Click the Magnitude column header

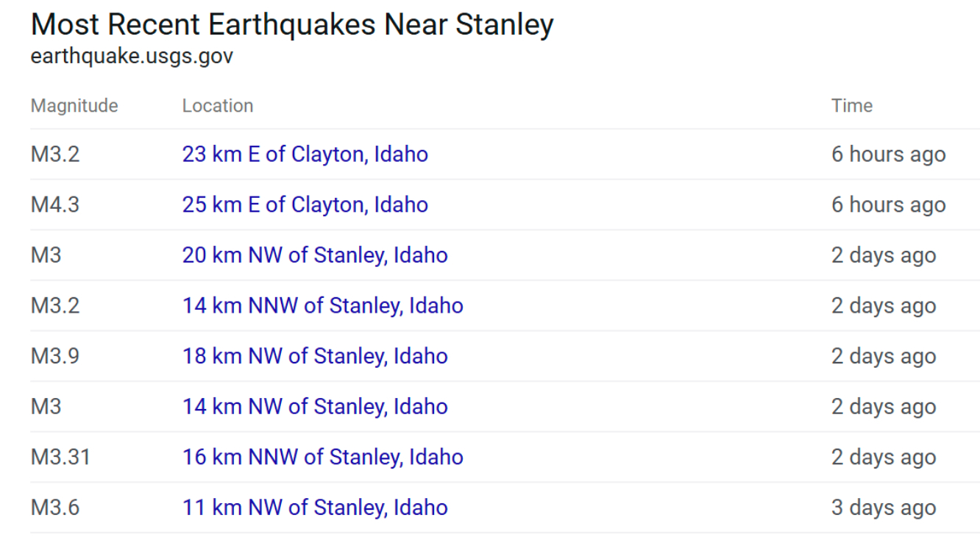tap(74, 106)
